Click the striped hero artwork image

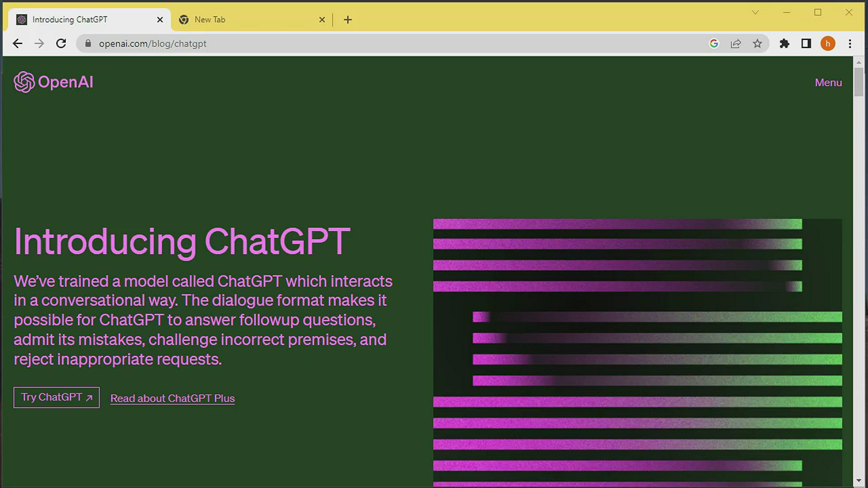coord(637,353)
